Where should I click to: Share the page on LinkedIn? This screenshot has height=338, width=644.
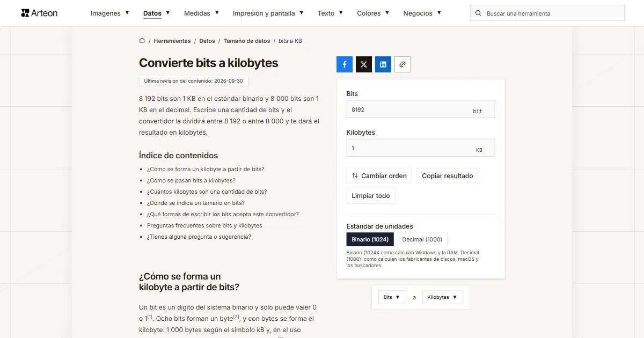coord(383,64)
